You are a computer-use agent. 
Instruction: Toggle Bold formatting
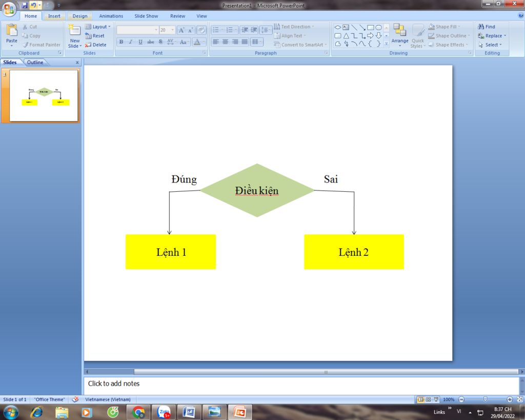click(x=121, y=42)
